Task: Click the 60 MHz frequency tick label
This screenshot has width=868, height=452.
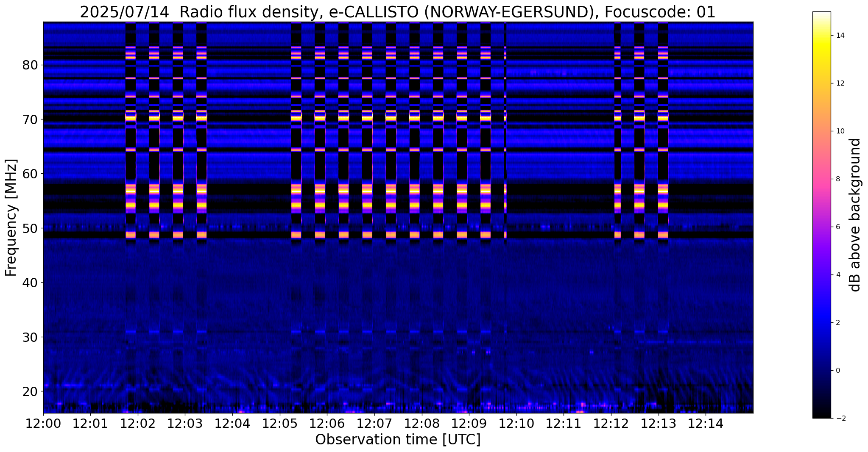Action: pyautogui.click(x=31, y=174)
